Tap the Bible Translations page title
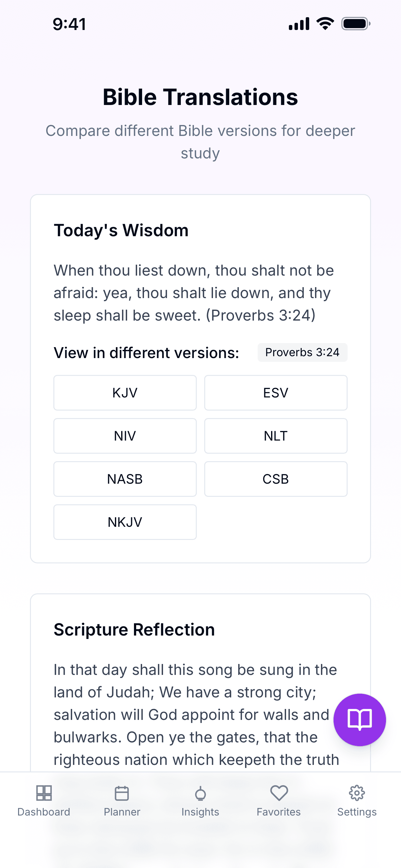 200,97
